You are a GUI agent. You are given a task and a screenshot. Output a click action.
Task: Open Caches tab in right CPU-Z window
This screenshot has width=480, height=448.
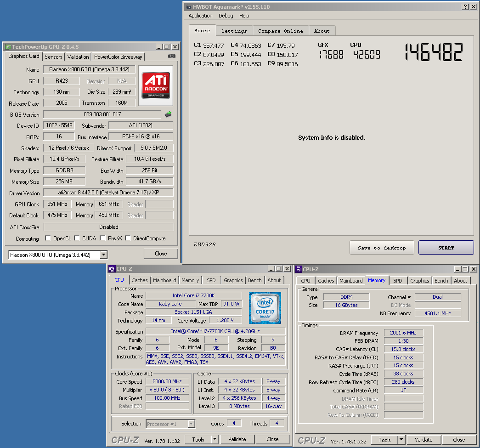coord(326,280)
